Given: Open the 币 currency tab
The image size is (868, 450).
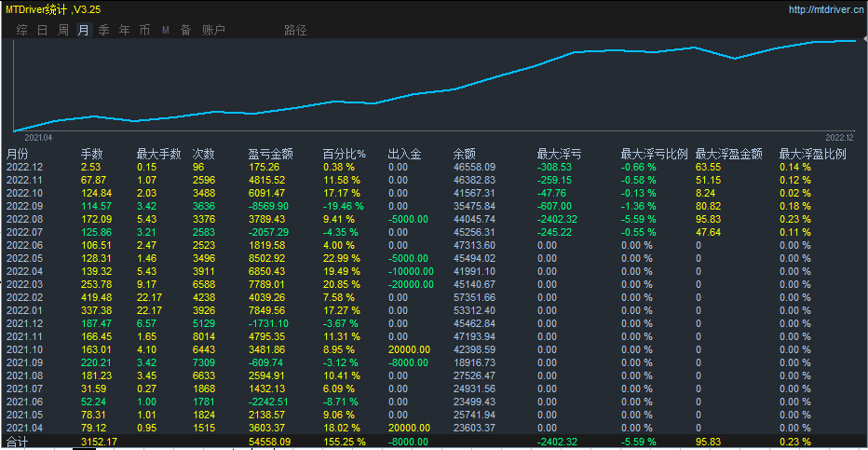Looking at the screenshot, I should pos(145,30).
